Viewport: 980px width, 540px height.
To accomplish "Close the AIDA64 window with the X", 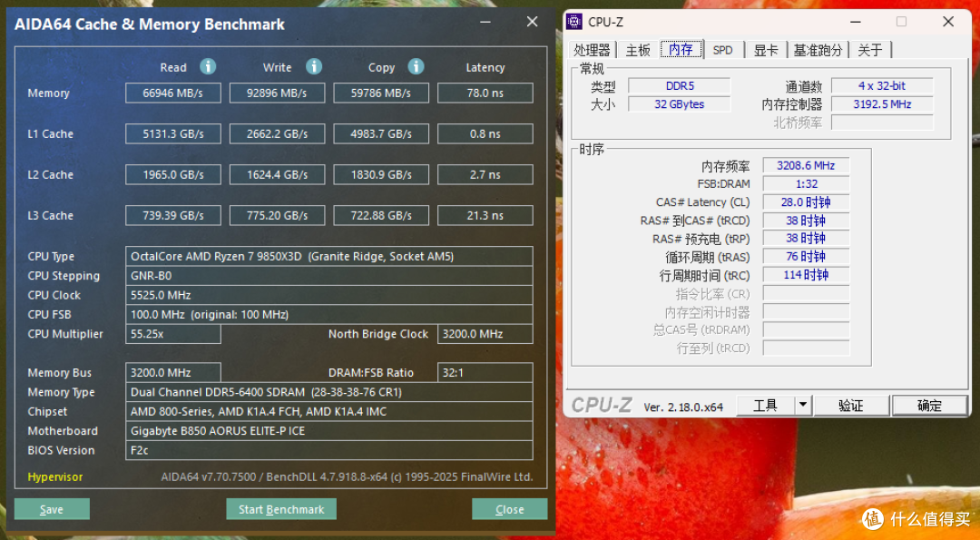I will 532,22.
